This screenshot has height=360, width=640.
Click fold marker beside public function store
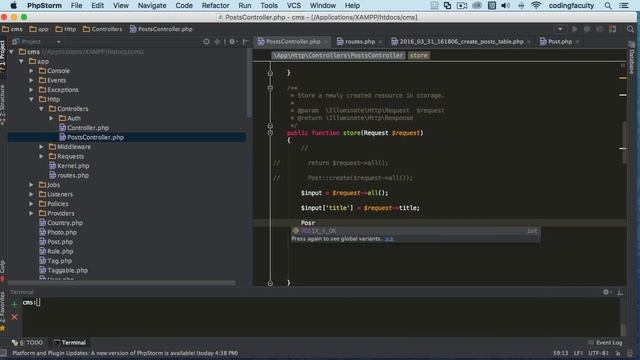click(270, 133)
